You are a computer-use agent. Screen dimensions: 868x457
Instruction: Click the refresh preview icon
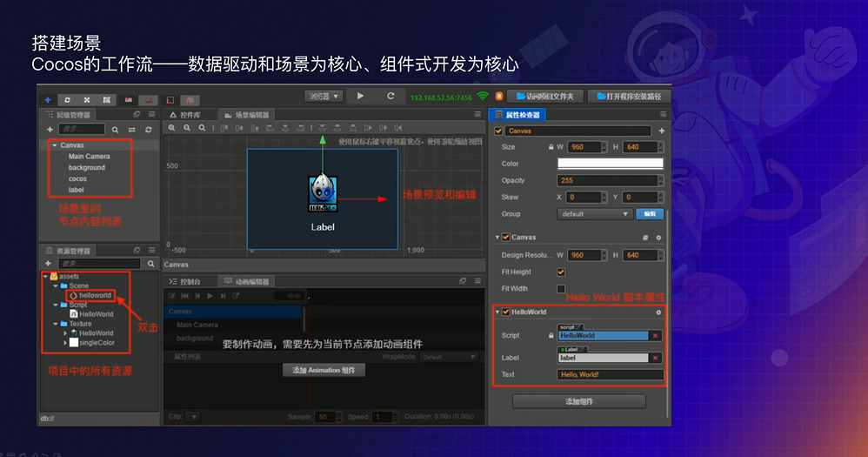tap(391, 96)
